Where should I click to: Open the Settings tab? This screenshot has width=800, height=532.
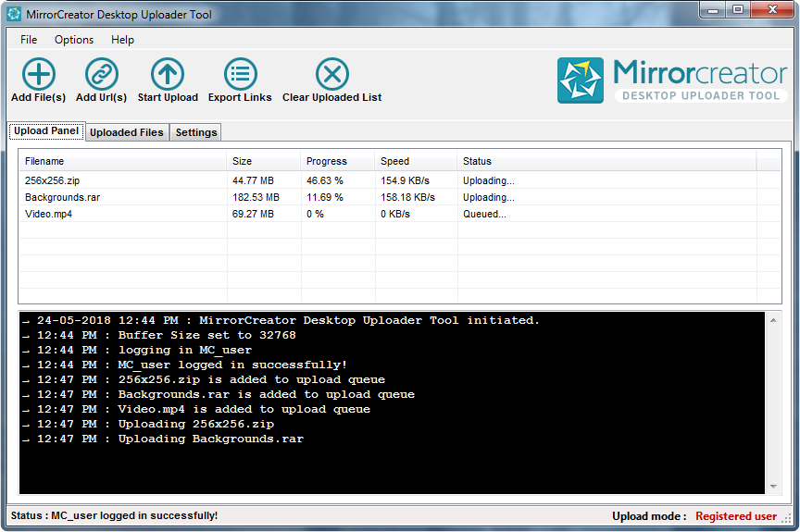[x=196, y=132]
